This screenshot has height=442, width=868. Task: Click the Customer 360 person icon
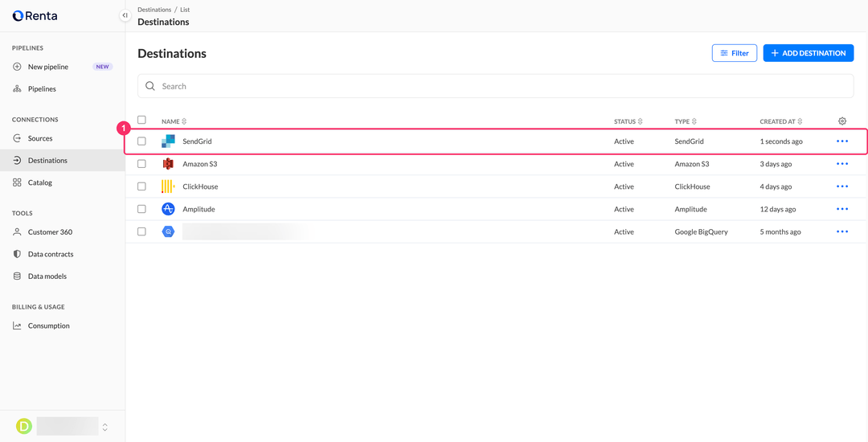tap(17, 232)
